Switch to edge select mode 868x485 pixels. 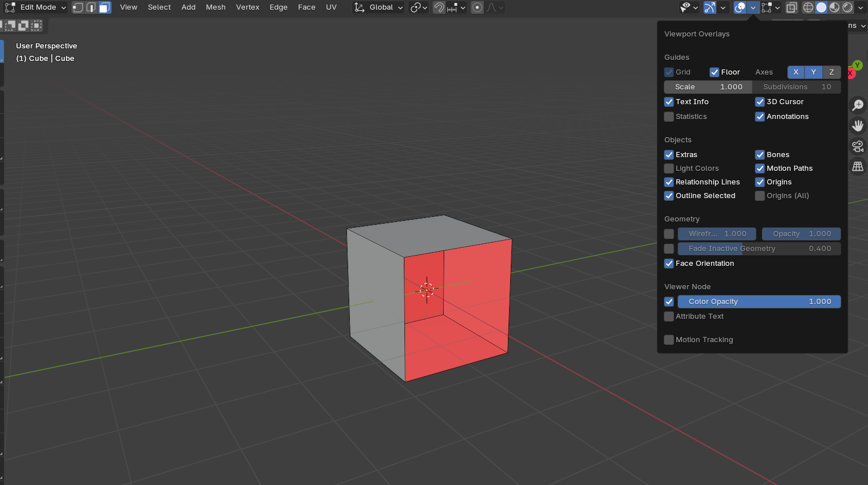pos(91,7)
